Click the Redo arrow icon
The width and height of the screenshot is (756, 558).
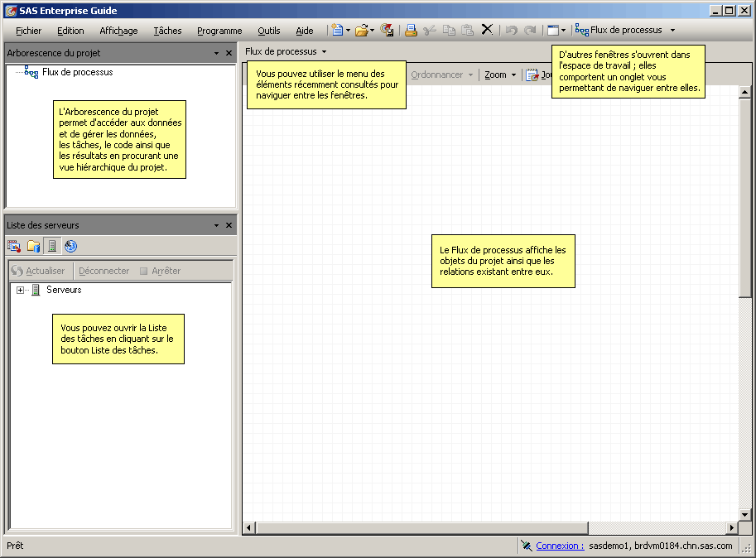click(530, 31)
